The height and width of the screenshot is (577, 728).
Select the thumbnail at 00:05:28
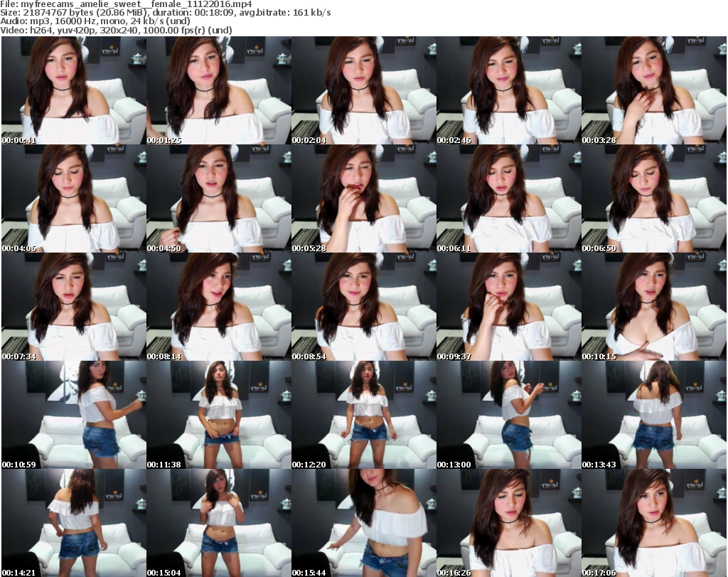pos(363,198)
